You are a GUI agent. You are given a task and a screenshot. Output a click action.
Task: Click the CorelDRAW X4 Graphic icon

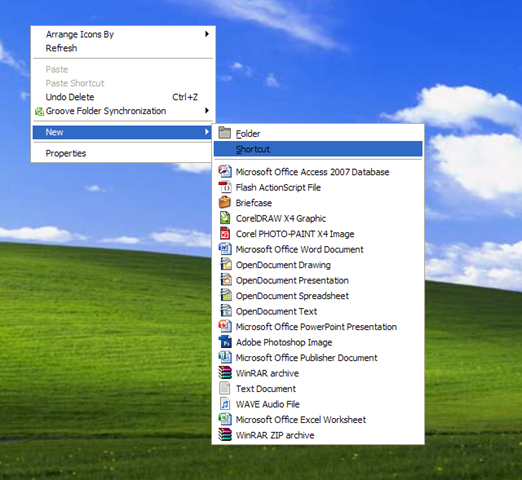click(225, 218)
